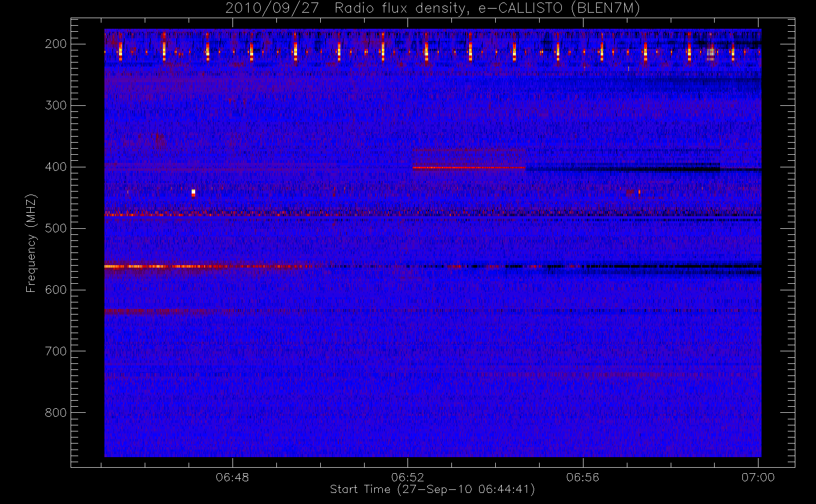Click the 500 frequency tick label
The width and height of the screenshot is (816, 504).
(x=56, y=228)
